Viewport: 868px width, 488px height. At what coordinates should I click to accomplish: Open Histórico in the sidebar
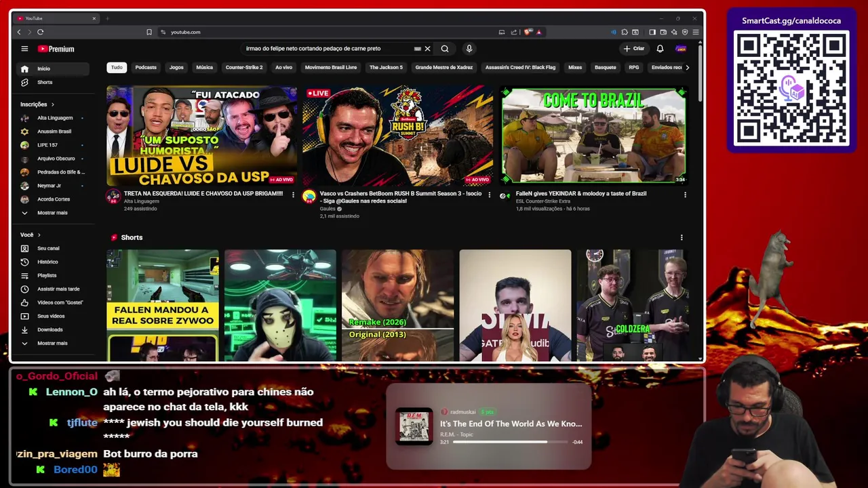coord(53,262)
